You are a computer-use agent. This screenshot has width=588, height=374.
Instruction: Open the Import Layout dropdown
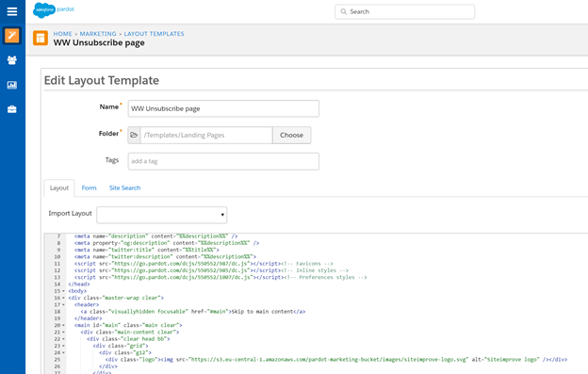(x=162, y=215)
